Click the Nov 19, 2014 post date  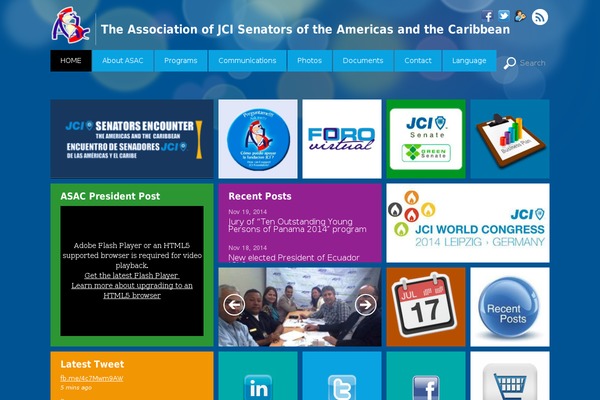click(x=248, y=212)
